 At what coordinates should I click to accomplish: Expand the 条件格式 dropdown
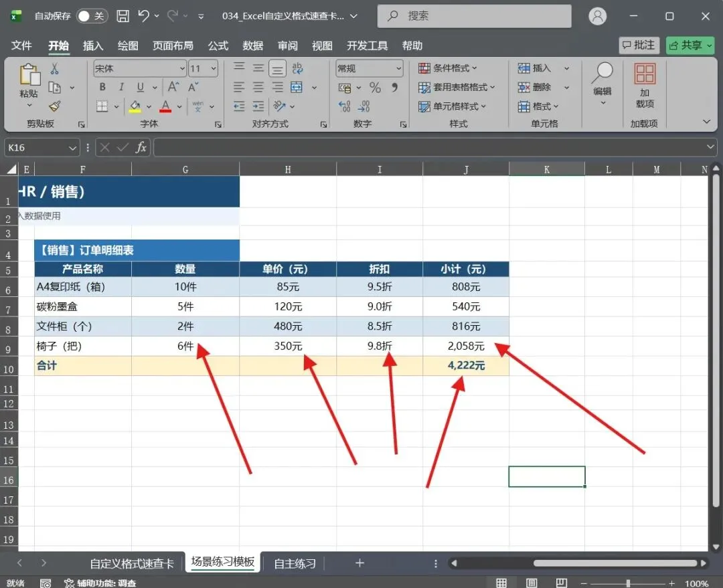click(448, 68)
